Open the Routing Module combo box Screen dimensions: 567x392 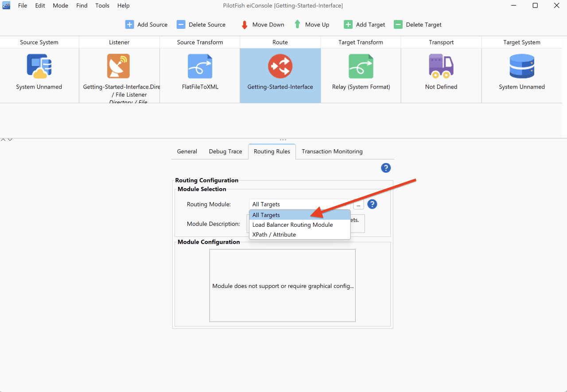point(300,204)
